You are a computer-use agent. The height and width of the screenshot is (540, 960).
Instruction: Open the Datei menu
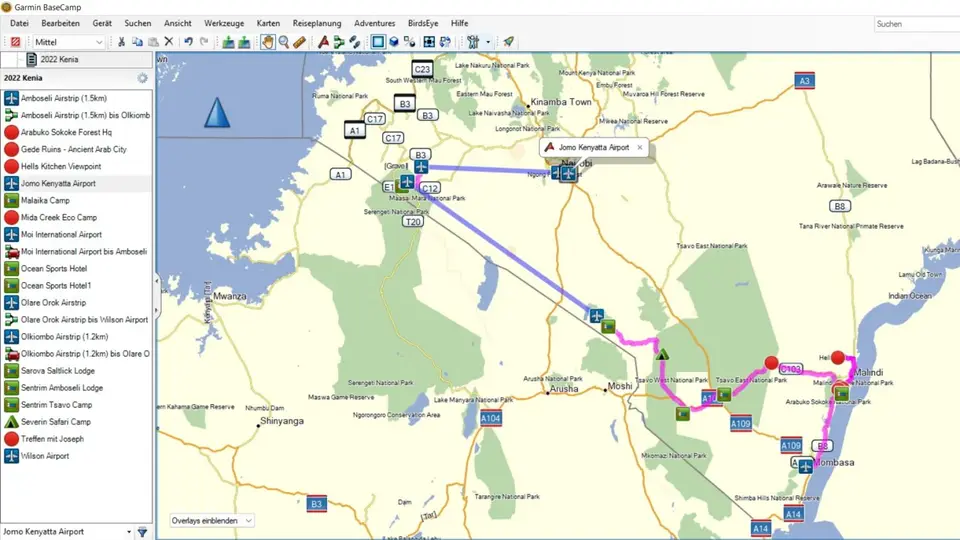[x=19, y=23]
